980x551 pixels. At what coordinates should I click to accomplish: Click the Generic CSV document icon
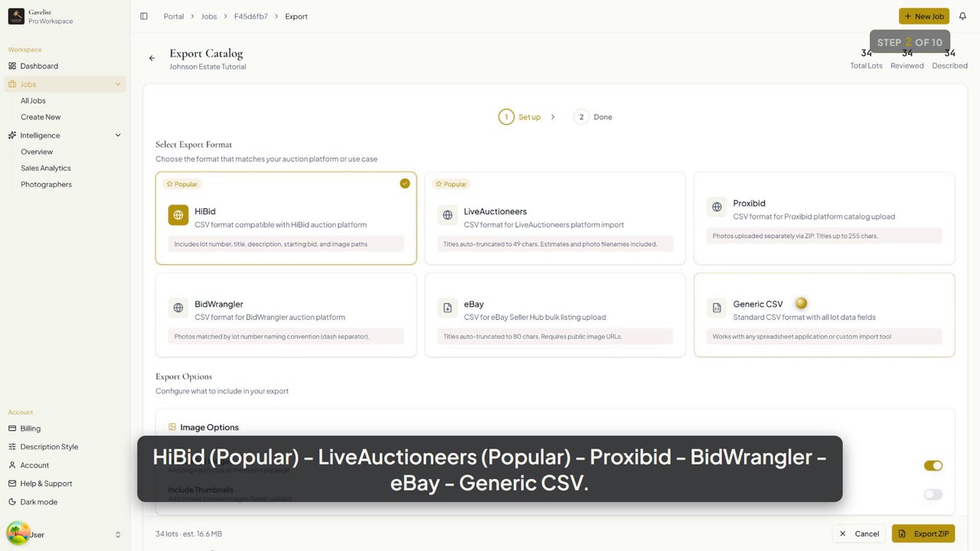click(x=717, y=308)
